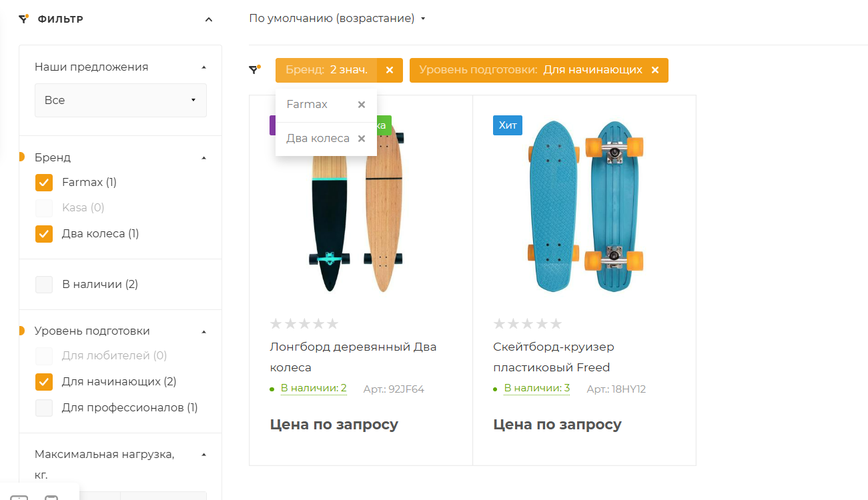Collapse the whole ФИЛЬТР panel
Image resolution: width=868 pixels, height=500 pixels.
point(209,19)
